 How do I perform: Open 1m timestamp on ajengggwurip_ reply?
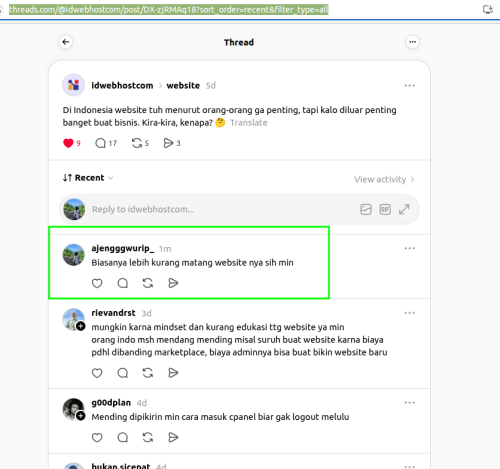tap(165, 249)
